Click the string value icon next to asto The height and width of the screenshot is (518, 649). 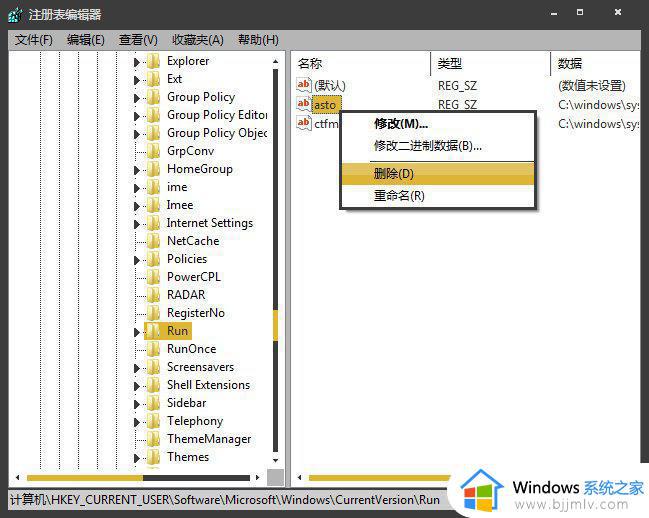pyautogui.click(x=304, y=103)
